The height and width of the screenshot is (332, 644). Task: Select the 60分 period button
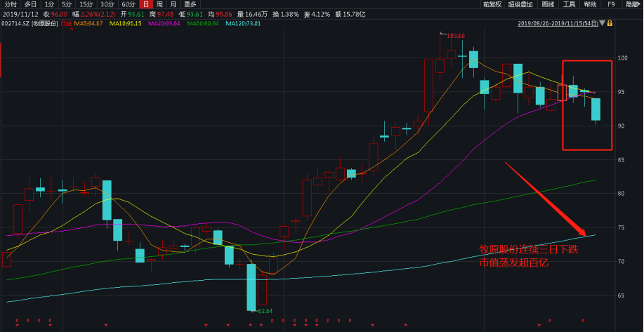(x=129, y=4)
